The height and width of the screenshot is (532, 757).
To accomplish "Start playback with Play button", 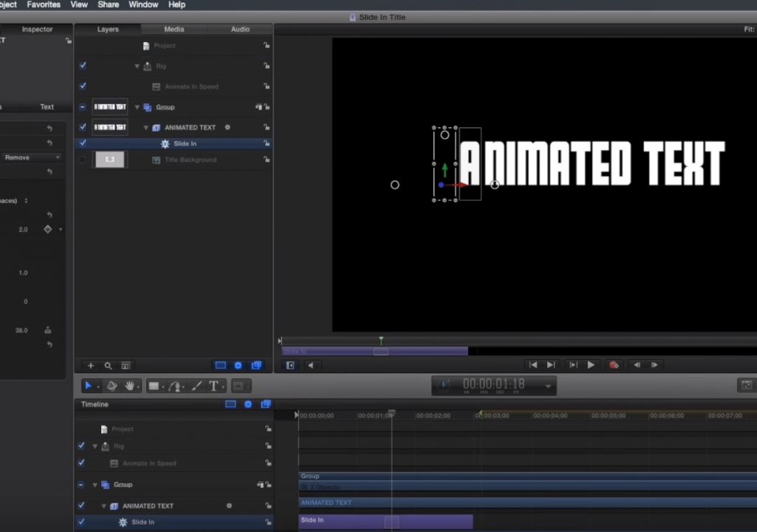I will (x=591, y=365).
